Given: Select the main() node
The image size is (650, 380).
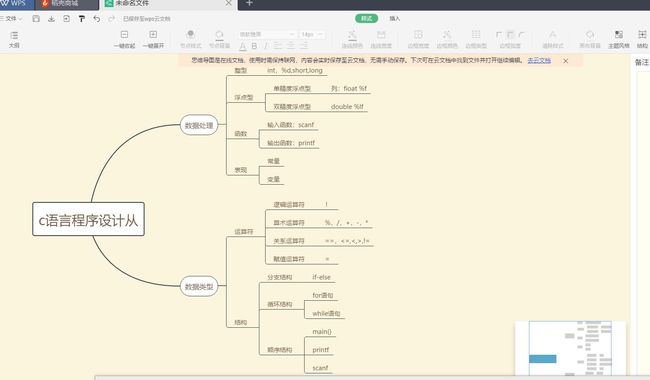Looking at the screenshot, I should (322, 332).
